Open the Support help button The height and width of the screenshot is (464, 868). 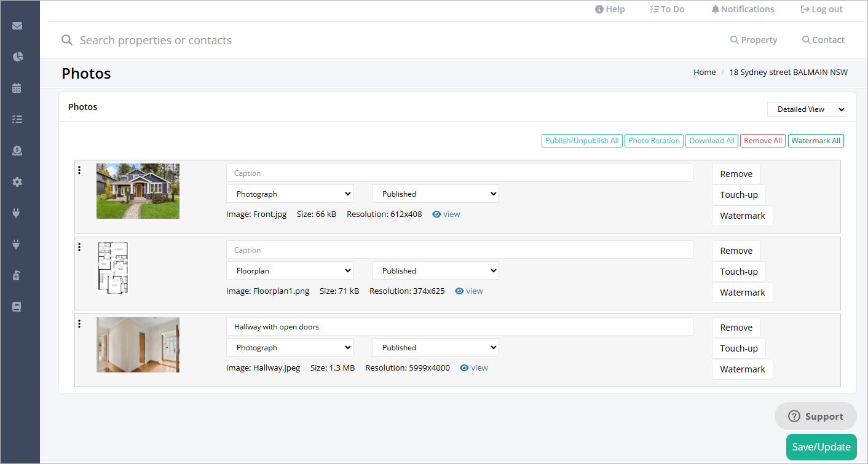(x=816, y=416)
